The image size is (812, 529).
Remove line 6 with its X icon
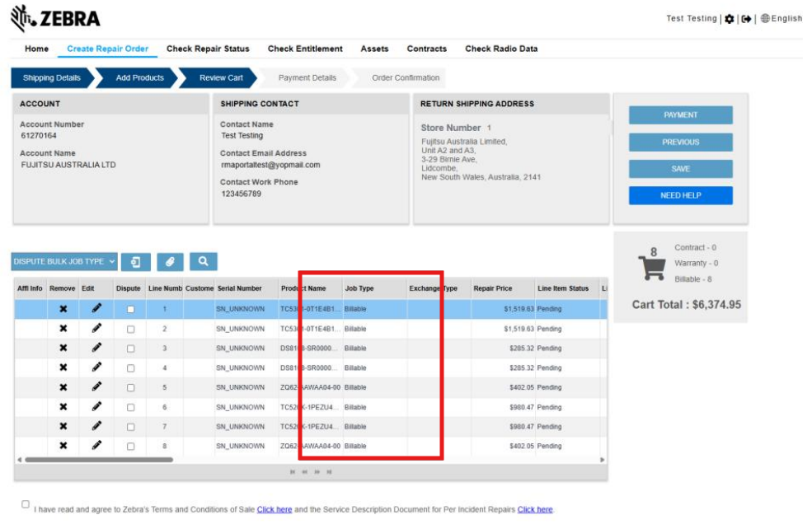click(63, 407)
